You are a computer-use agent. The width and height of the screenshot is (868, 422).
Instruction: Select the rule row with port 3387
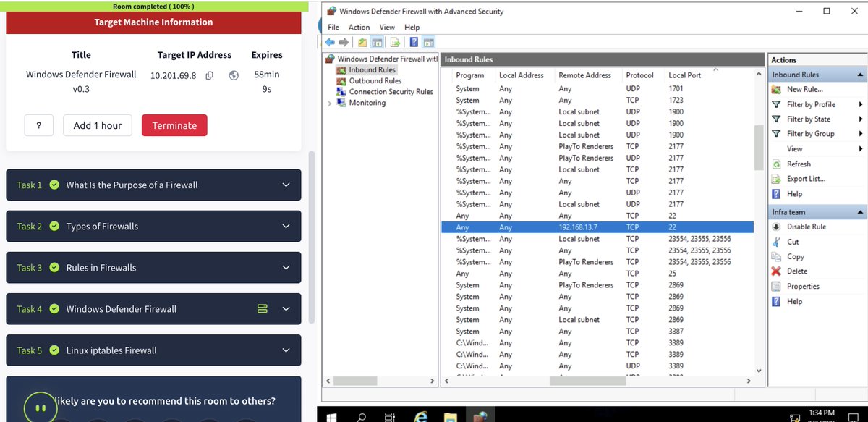[597, 332]
